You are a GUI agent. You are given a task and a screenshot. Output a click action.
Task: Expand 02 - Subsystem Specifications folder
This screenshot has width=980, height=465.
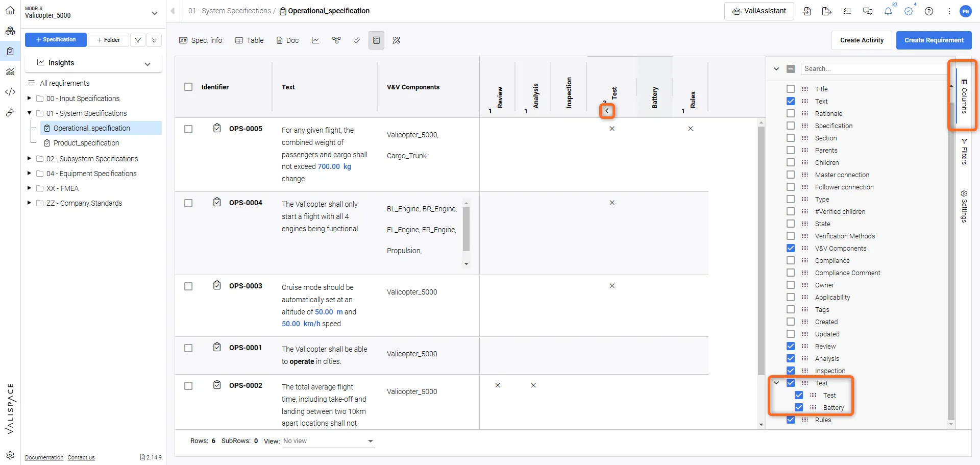pyautogui.click(x=29, y=158)
